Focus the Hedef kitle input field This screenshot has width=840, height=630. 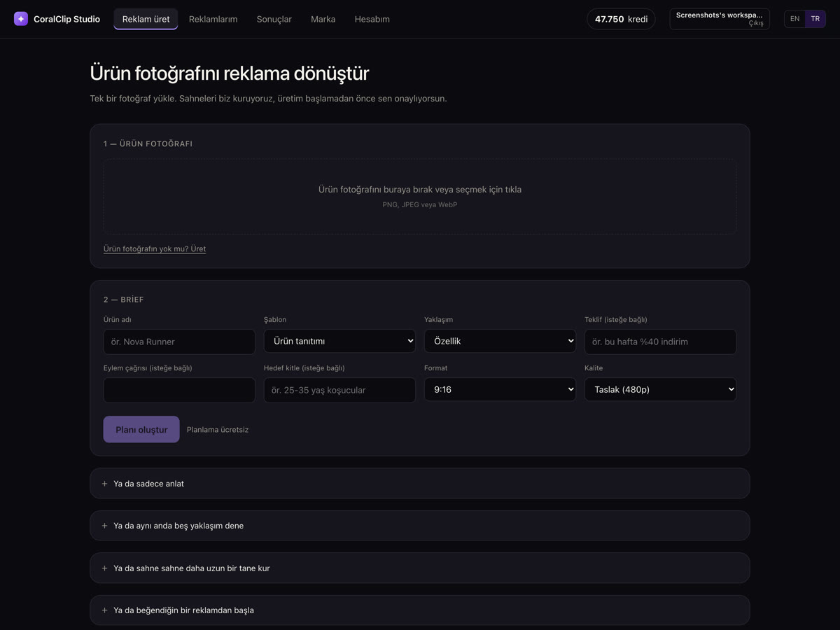click(339, 390)
